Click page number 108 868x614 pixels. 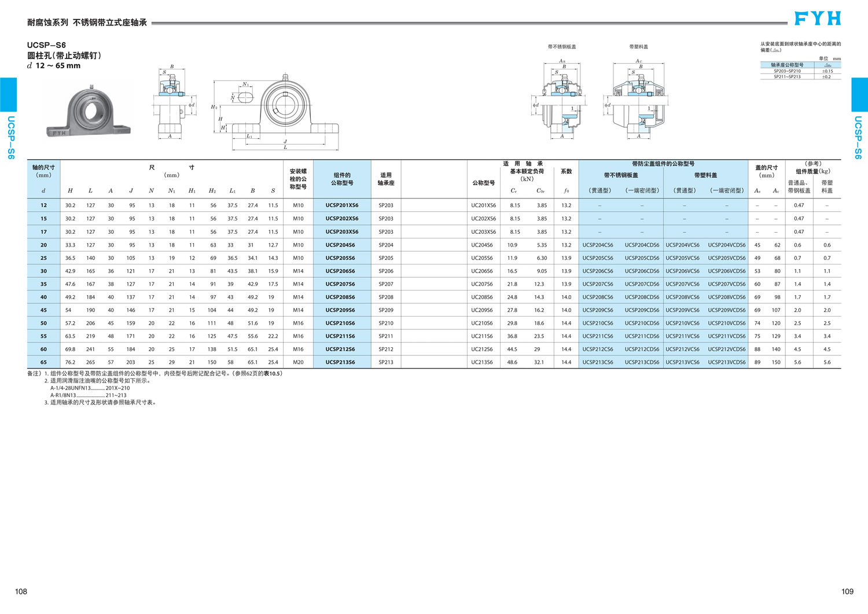[x=21, y=591]
